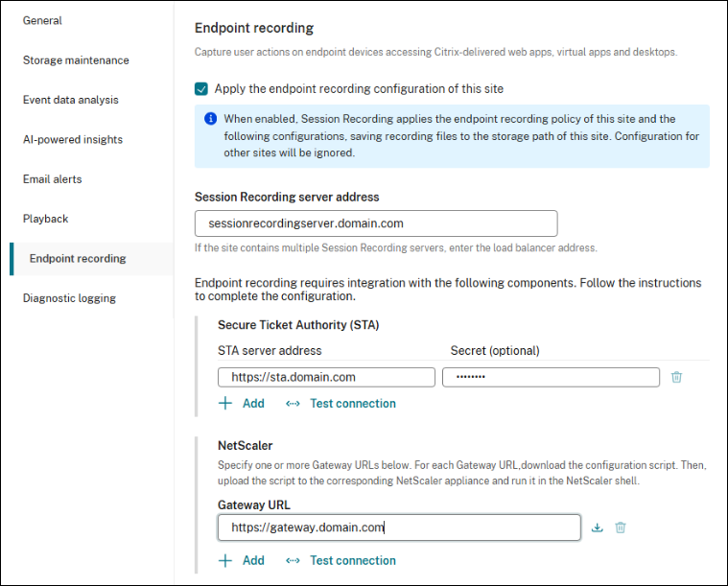Image resolution: width=728 pixels, height=586 pixels.
Task: Click the plus icon to add STA server
Action: [225, 403]
